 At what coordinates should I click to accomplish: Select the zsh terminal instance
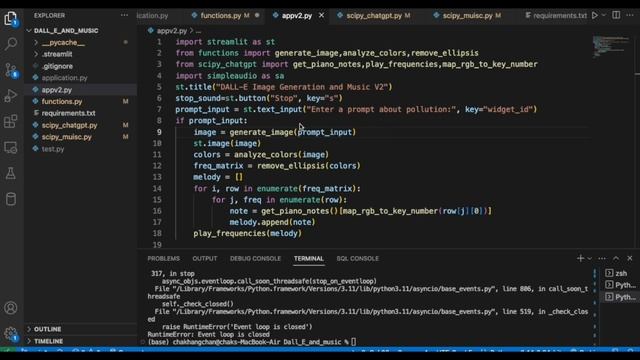pyautogui.click(x=620, y=273)
